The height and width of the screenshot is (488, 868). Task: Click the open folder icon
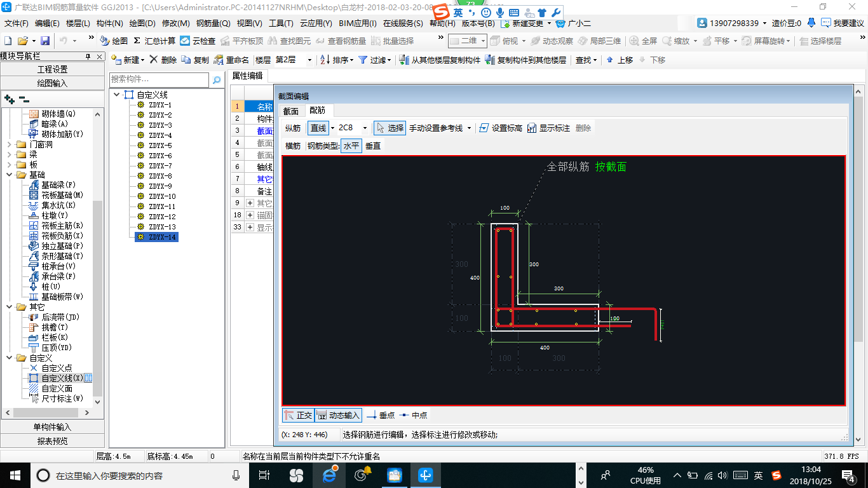pos(24,41)
